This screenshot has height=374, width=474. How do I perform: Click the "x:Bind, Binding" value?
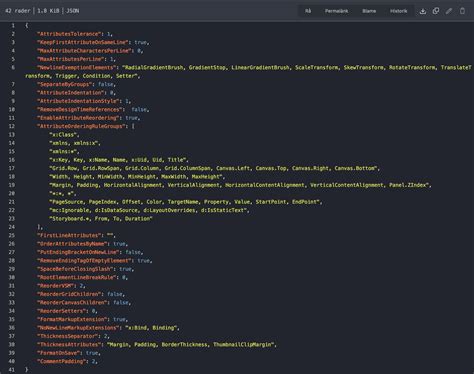(152, 328)
